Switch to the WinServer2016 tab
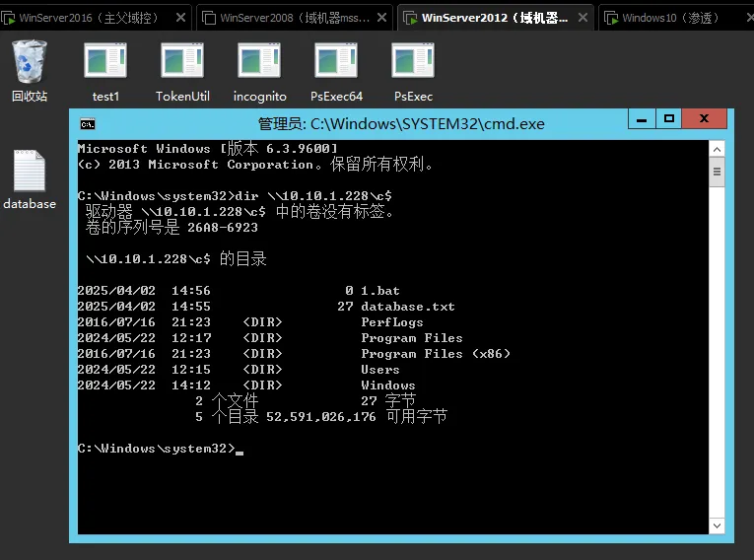 (x=88, y=18)
